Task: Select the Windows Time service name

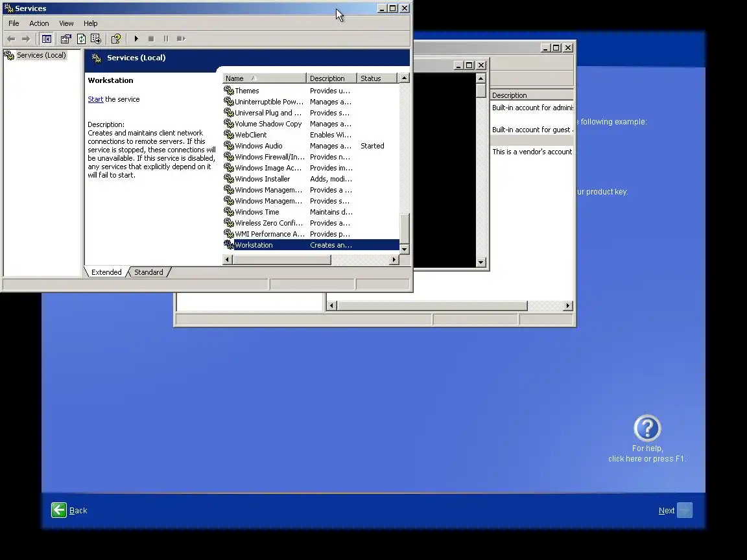Action: pyautogui.click(x=257, y=212)
